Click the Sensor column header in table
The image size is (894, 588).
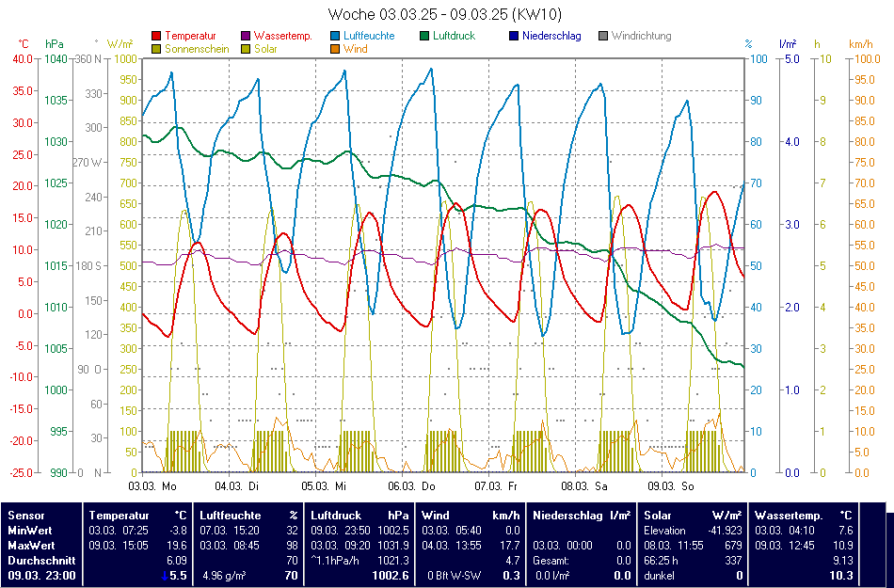pyautogui.click(x=26, y=516)
